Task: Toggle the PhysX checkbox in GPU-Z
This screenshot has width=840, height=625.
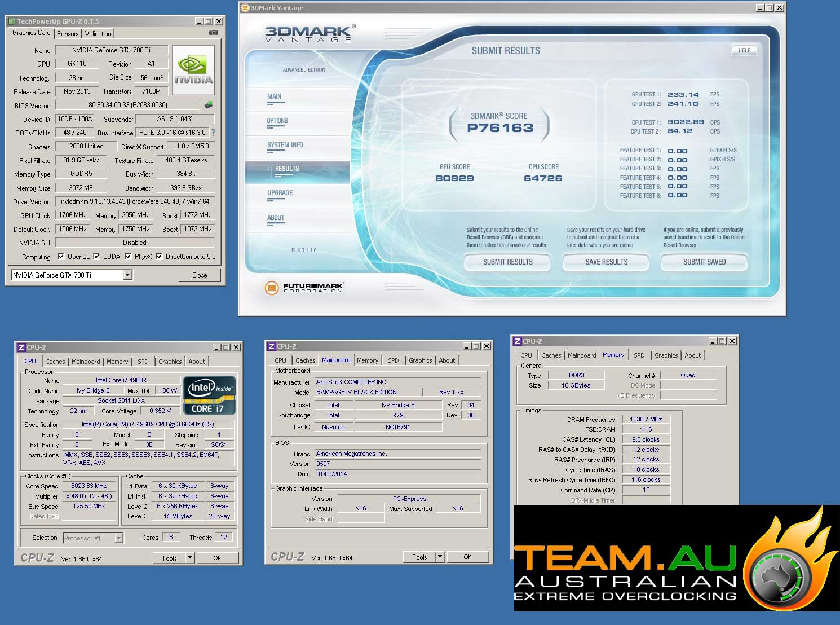Action: (128, 256)
